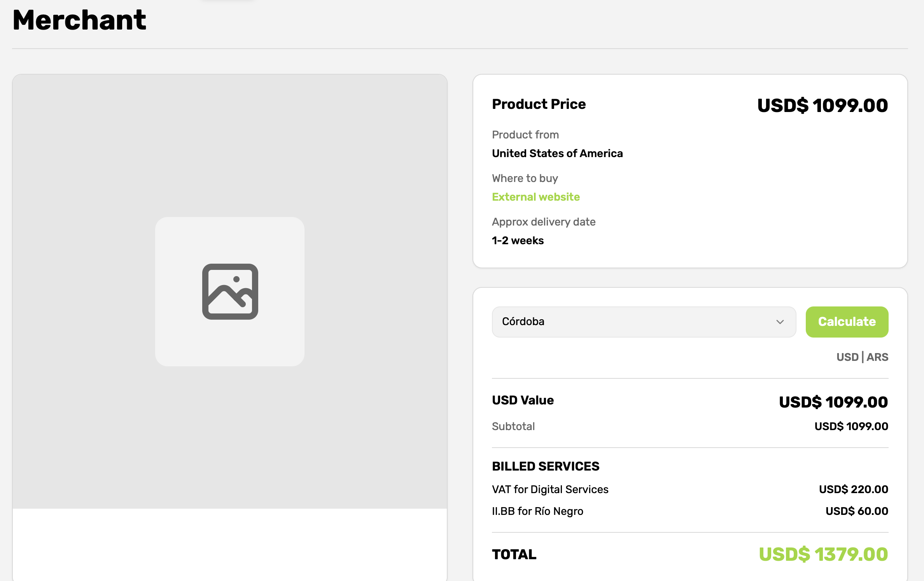Click the Subtotal label

pos(513,426)
